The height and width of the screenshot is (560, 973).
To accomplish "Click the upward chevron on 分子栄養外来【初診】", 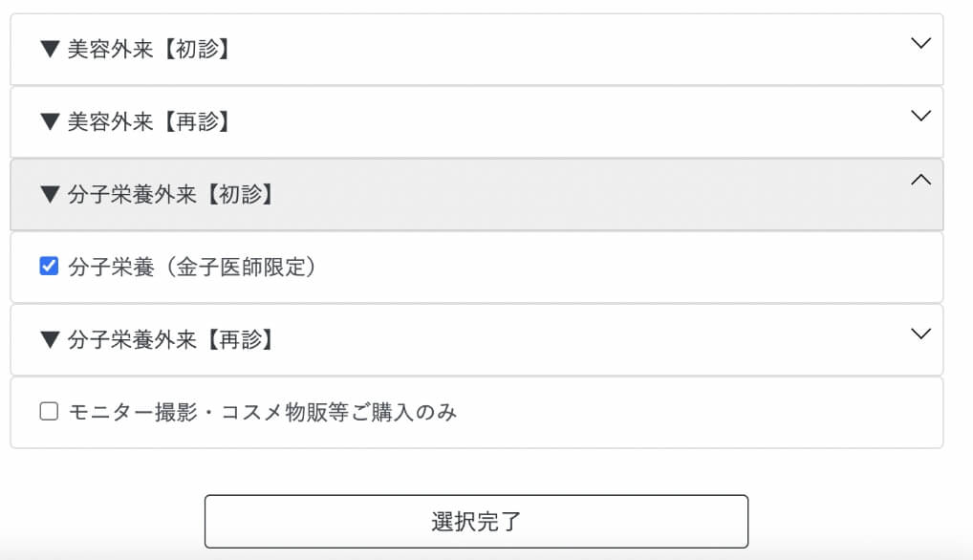I will pyautogui.click(x=920, y=181).
